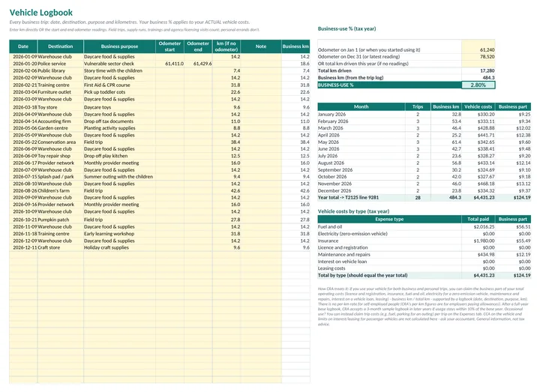Select the Destination column header
This screenshot has width=540, height=392.
pyautogui.click(x=60, y=46)
